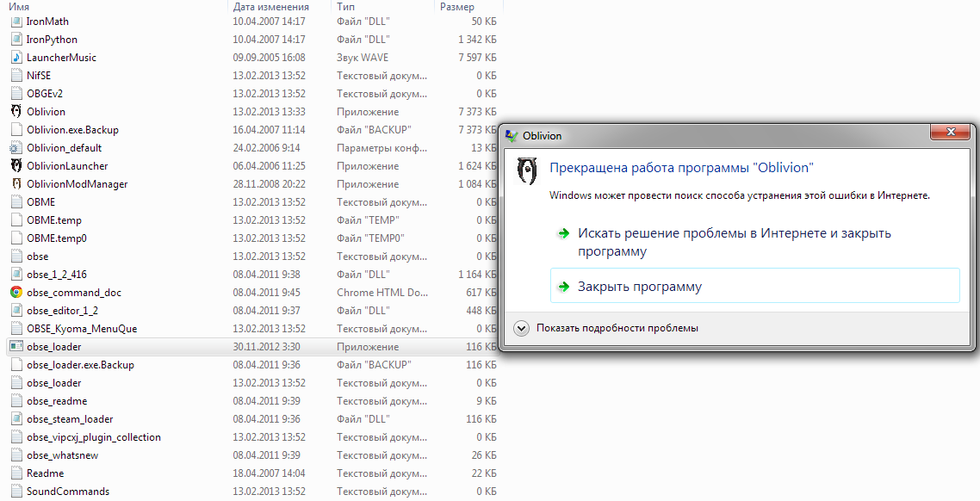Click the type Звук WAVE cell
Viewport: 980px width, 501px height.
[x=363, y=57]
